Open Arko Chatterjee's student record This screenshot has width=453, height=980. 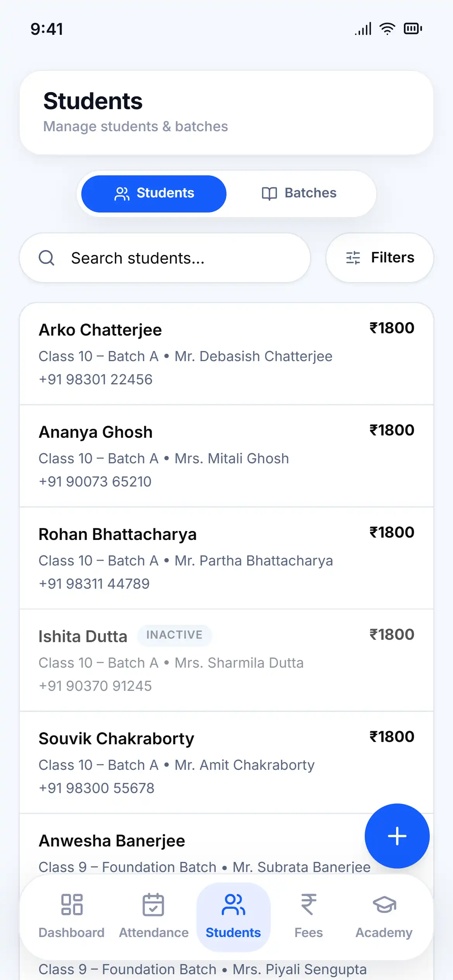[x=226, y=354]
